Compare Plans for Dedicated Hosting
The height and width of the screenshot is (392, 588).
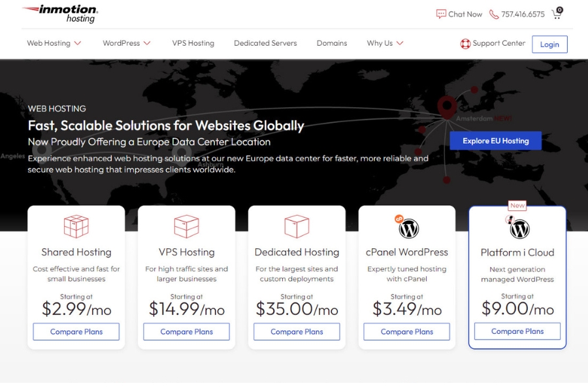(x=297, y=332)
